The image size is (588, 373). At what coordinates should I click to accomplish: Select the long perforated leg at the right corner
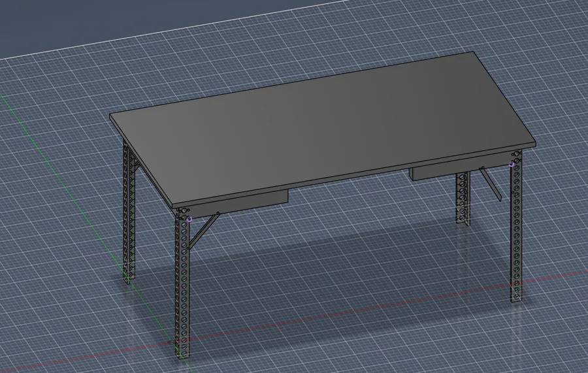[516, 227]
